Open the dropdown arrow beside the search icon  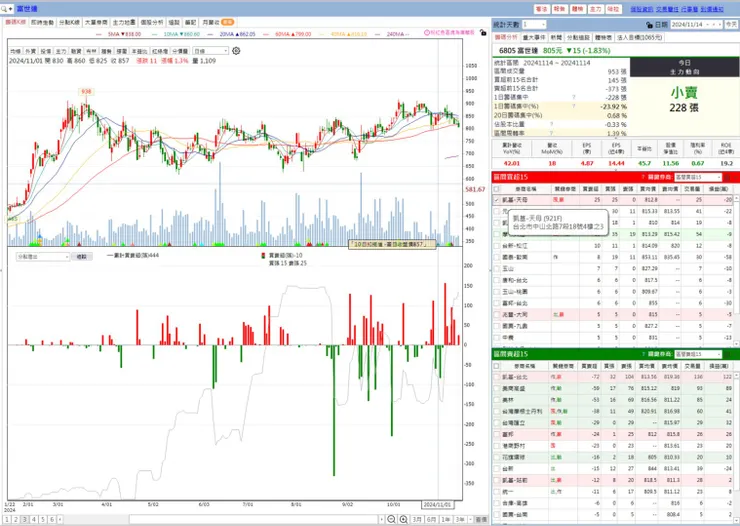[x=10, y=8]
